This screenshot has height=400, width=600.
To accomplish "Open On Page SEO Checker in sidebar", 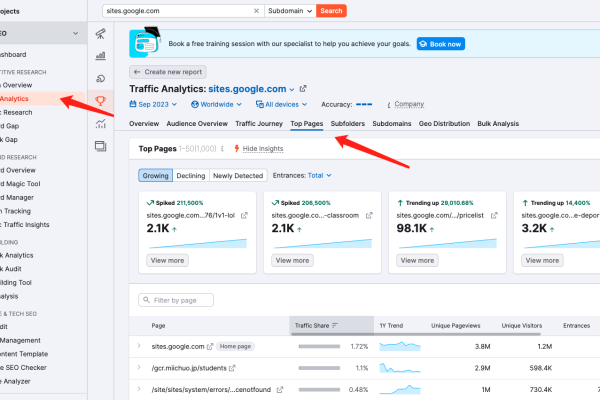I will click(24, 367).
